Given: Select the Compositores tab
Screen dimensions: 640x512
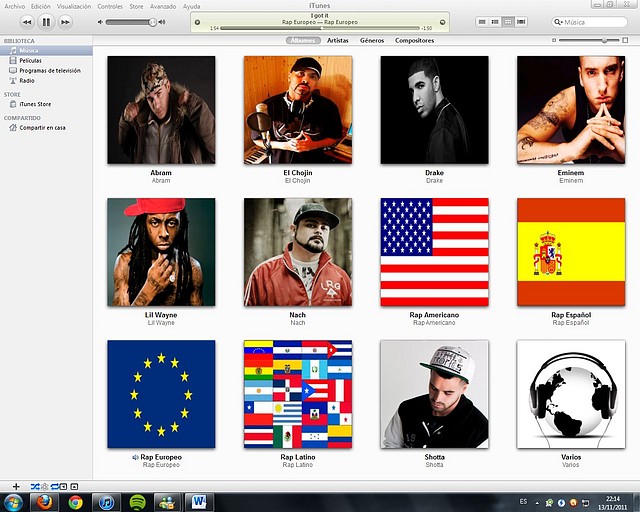Looking at the screenshot, I should click(x=414, y=40).
